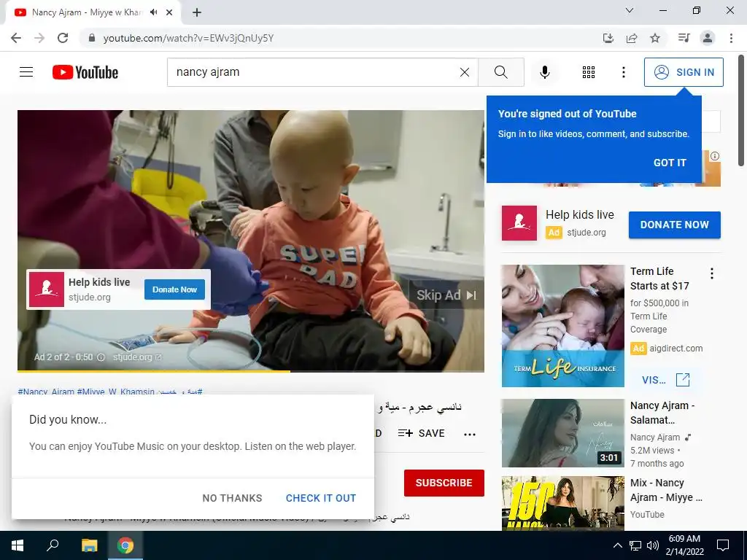Go back in the browser
The image size is (747, 560).
click(x=16, y=38)
